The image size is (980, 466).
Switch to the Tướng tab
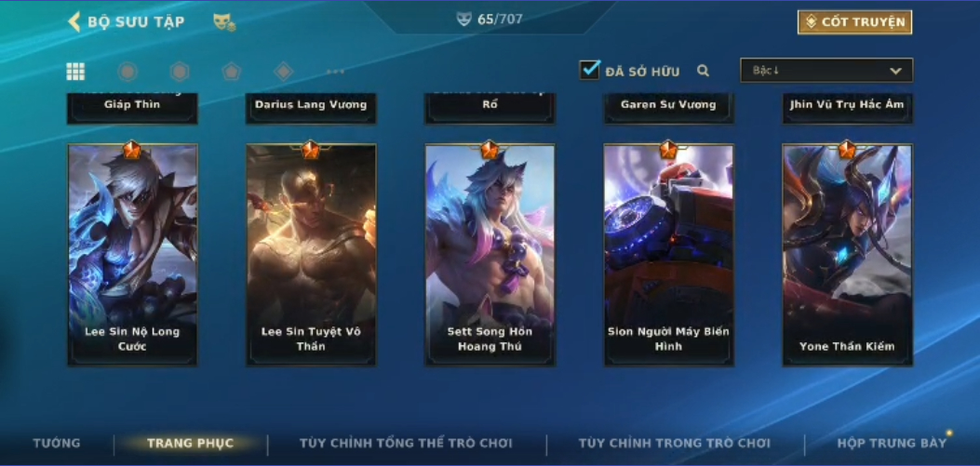57,443
